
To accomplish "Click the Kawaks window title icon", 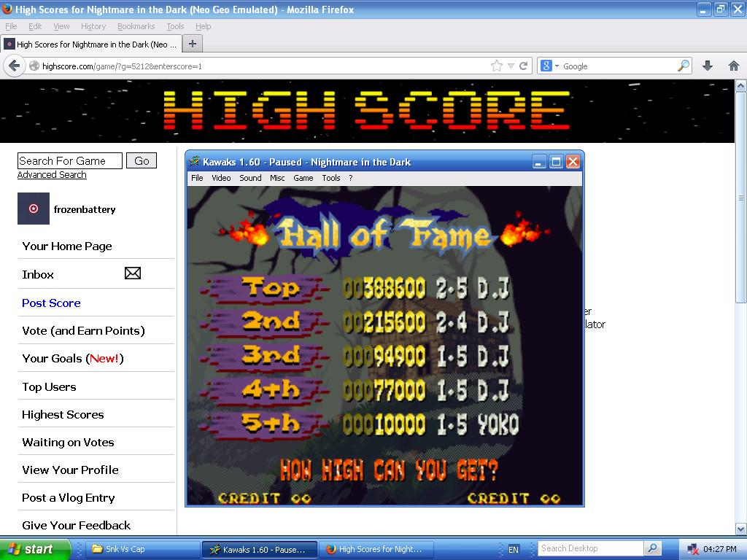I will [194, 161].
